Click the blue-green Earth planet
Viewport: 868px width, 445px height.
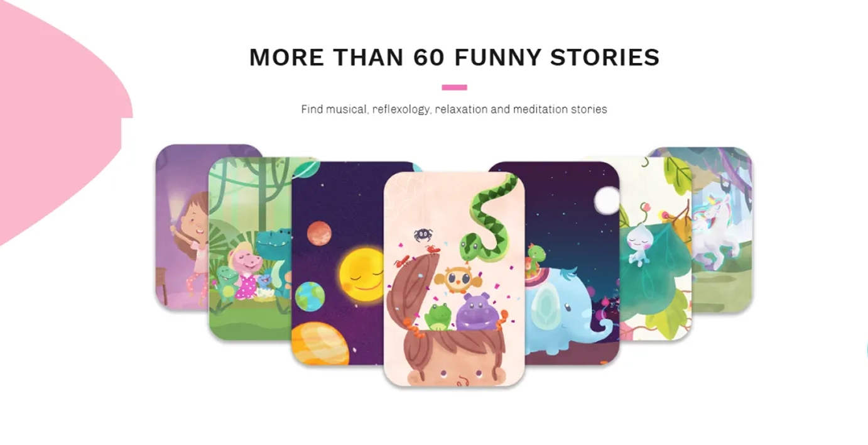(x=308, y=296)
